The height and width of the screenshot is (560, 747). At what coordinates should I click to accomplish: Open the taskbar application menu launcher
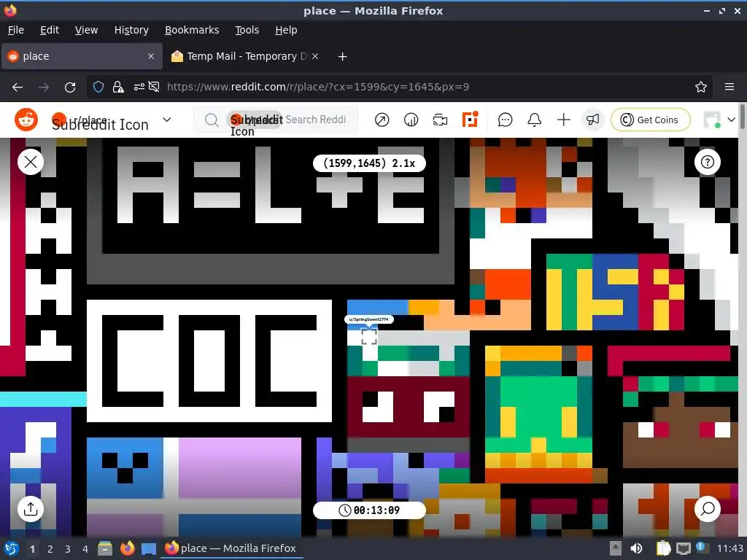click(12, 548)
